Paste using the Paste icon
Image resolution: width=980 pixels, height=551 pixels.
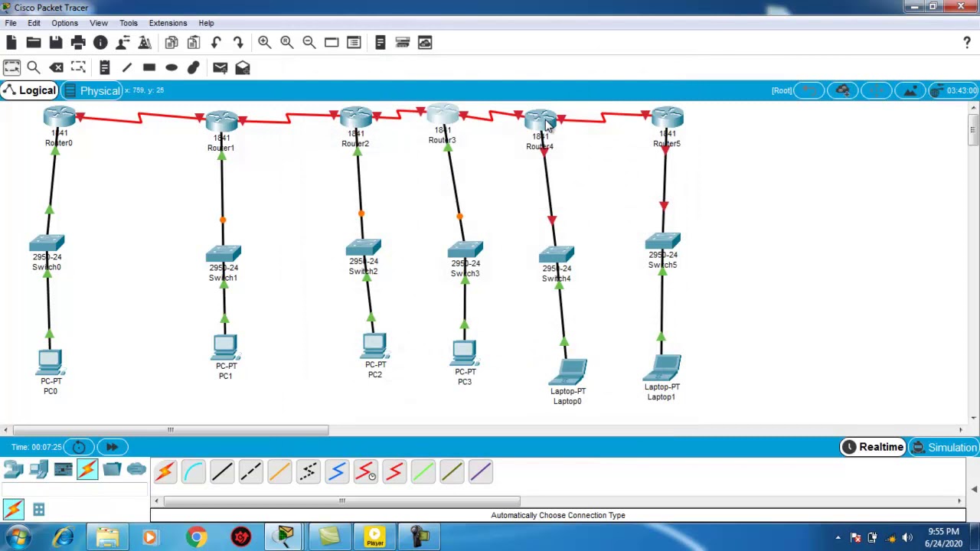tap(194, 43)
